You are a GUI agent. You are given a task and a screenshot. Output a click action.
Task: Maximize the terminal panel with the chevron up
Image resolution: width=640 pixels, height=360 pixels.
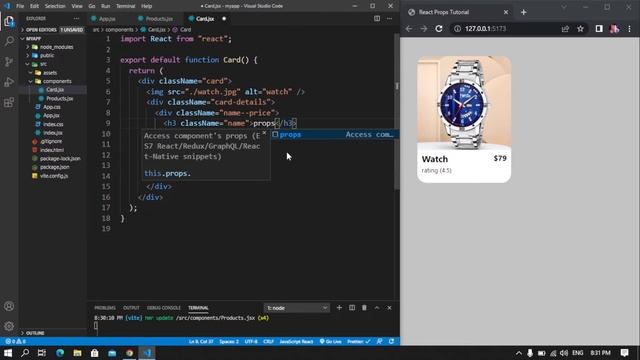[x=377, y=307]
